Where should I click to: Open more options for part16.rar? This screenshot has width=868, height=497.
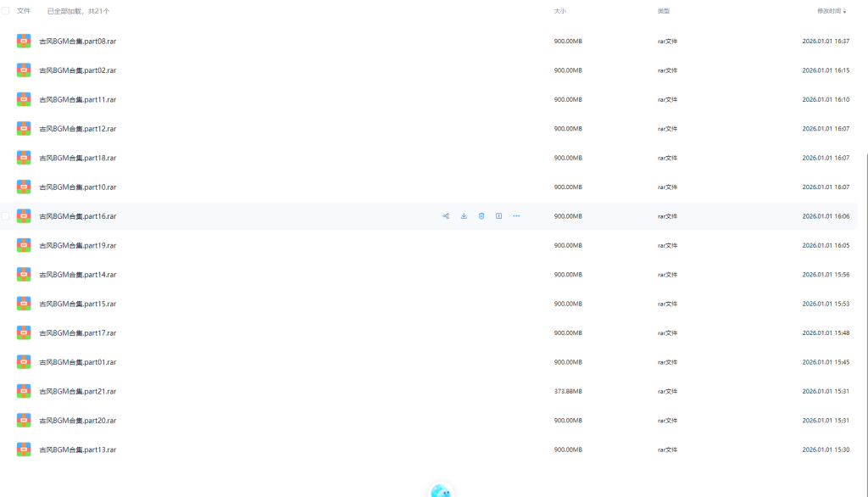point(516,216)
